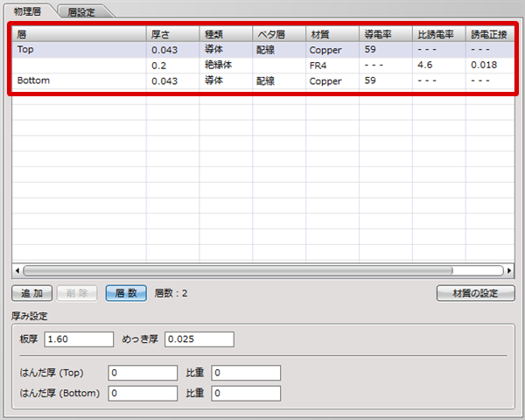Open 材質の設定 dialog
The width and height of the screenshot is (525, 420).
(475, 293)
